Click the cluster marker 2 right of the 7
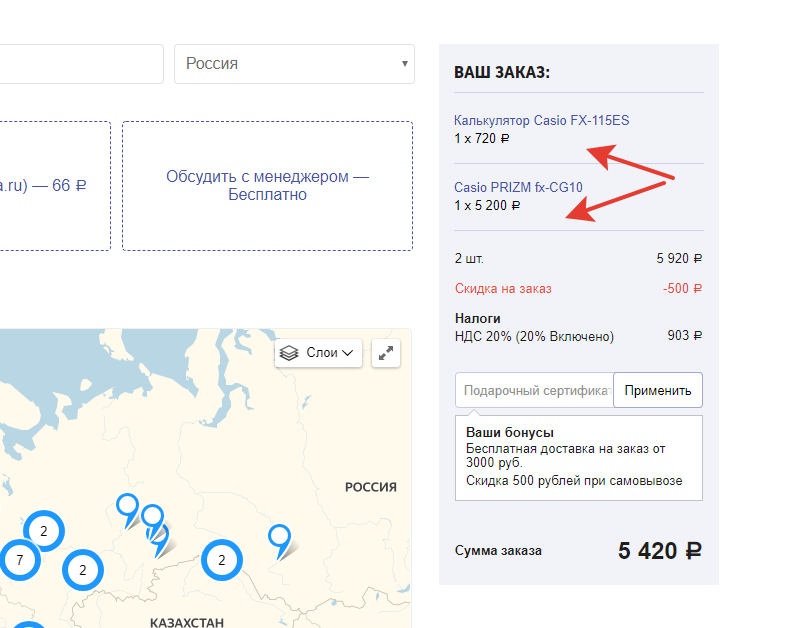This screenshot has width=788, height=628. click(83, 570)
